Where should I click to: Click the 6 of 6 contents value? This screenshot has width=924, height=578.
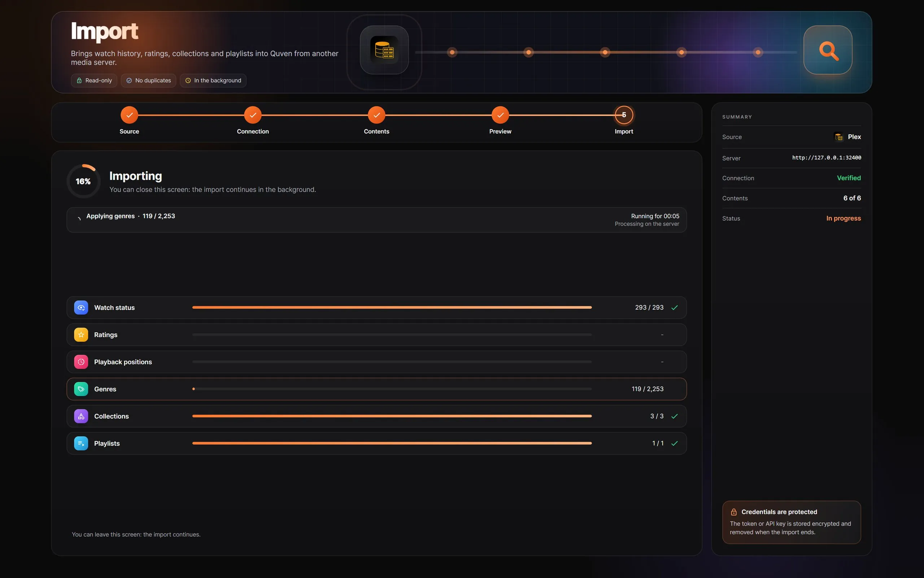click(x=852, y=198)
